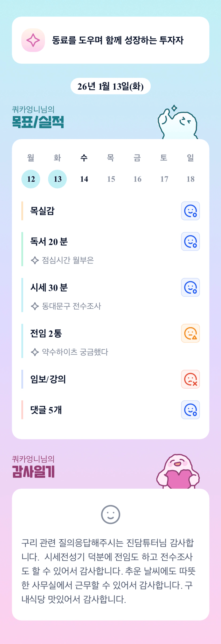Open the 동대문구 전수조사 note
Viewport: 221px width, 644px height.
[x=71, y=306]
